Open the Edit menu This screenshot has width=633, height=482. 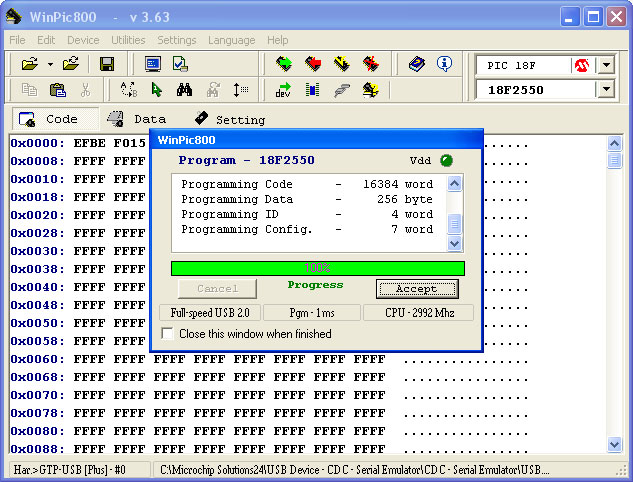coord(46,40)
